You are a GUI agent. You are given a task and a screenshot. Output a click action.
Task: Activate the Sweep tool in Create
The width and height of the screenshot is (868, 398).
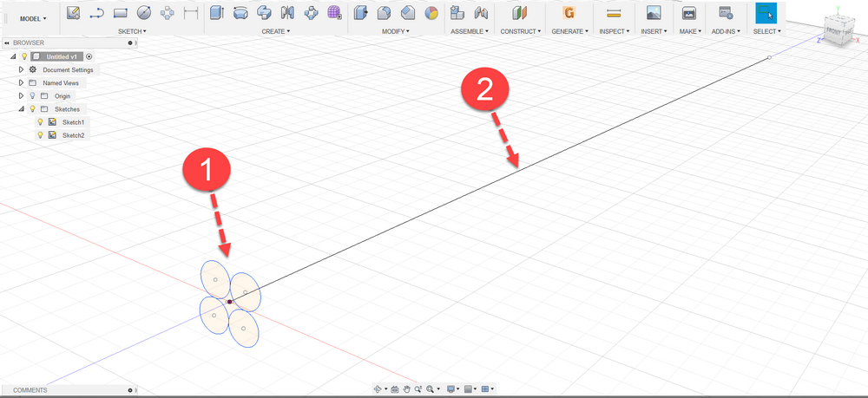coord(264,12)
